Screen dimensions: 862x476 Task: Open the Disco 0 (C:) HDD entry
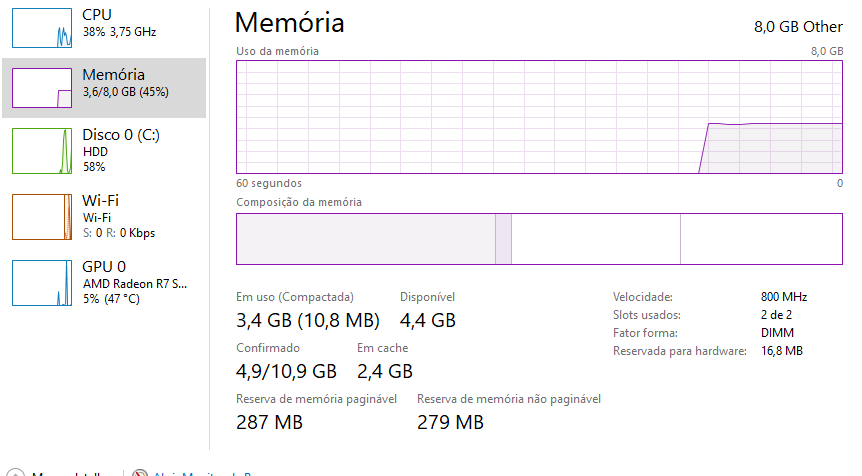tap(104, 151)
